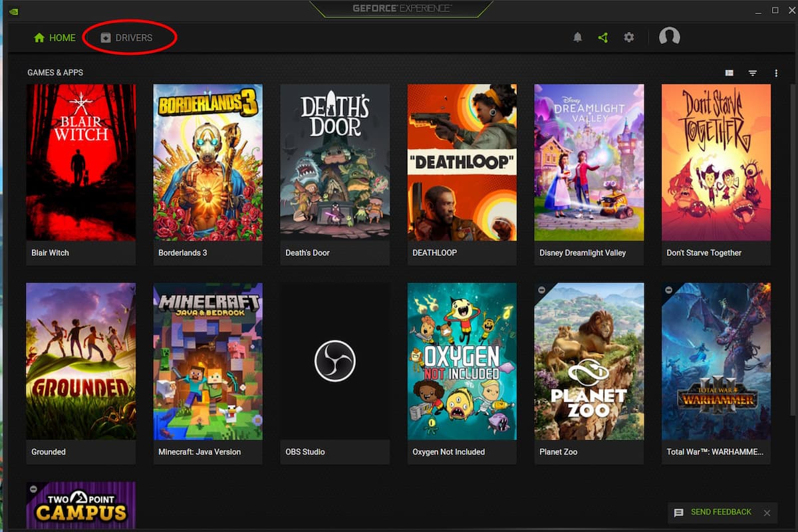Screen dimensions: 798x532
Task: Click the home icon beside HOME
Action: 39,38
